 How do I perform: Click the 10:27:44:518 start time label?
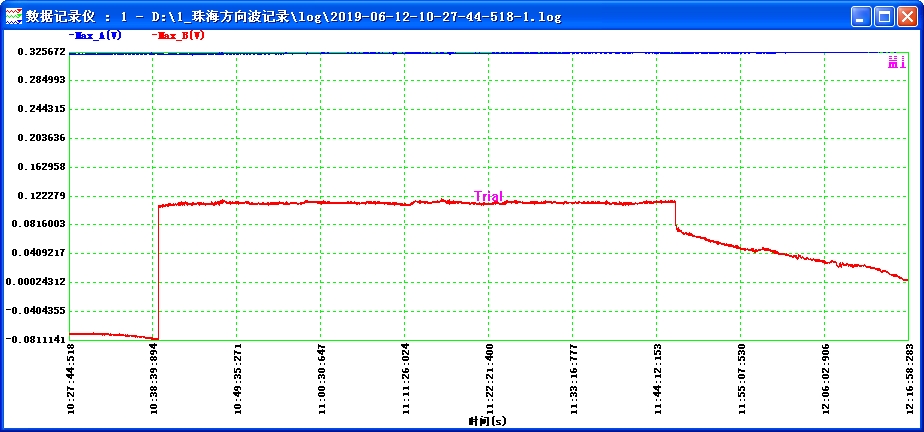[x=70, y=379]
